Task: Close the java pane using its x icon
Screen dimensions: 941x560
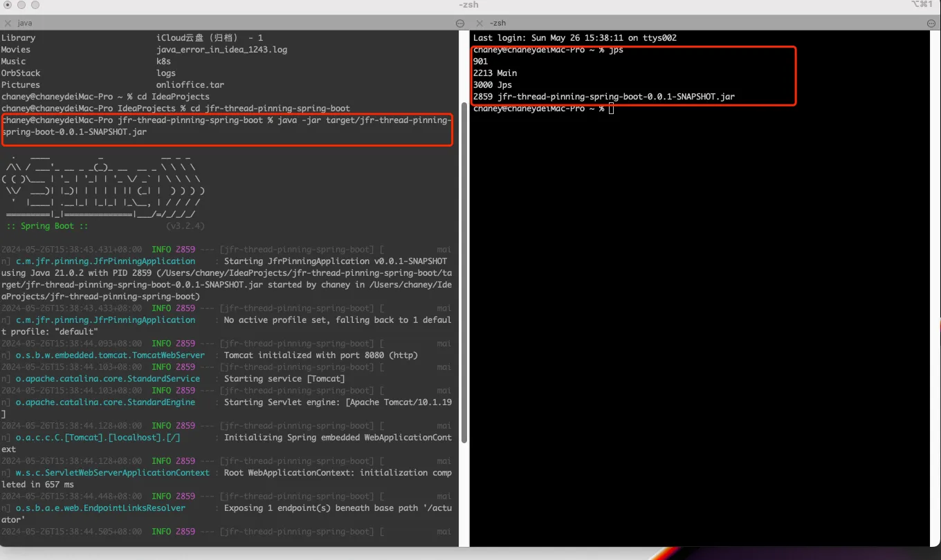Action: [8, 23]
